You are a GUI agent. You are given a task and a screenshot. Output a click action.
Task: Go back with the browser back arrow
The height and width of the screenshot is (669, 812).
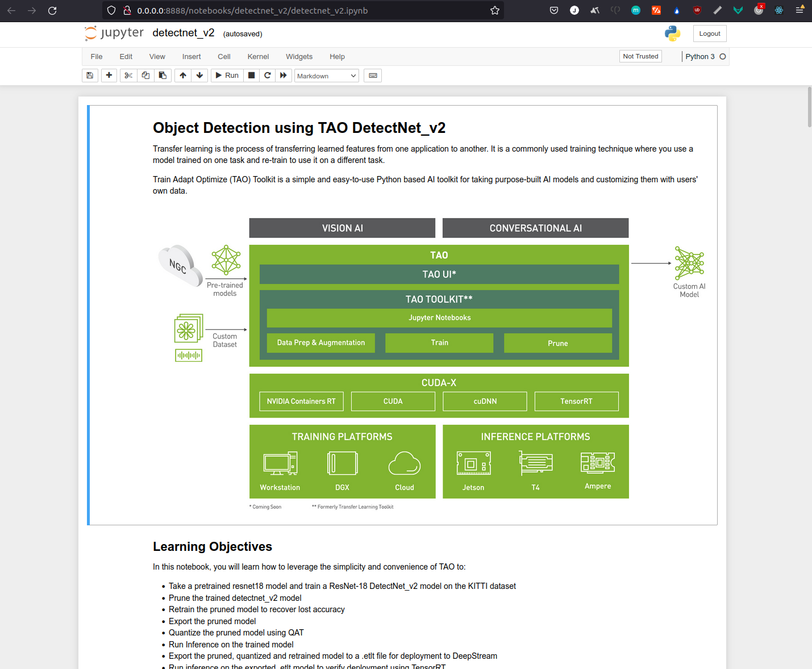pyautogui.click(x=11, y=10)
